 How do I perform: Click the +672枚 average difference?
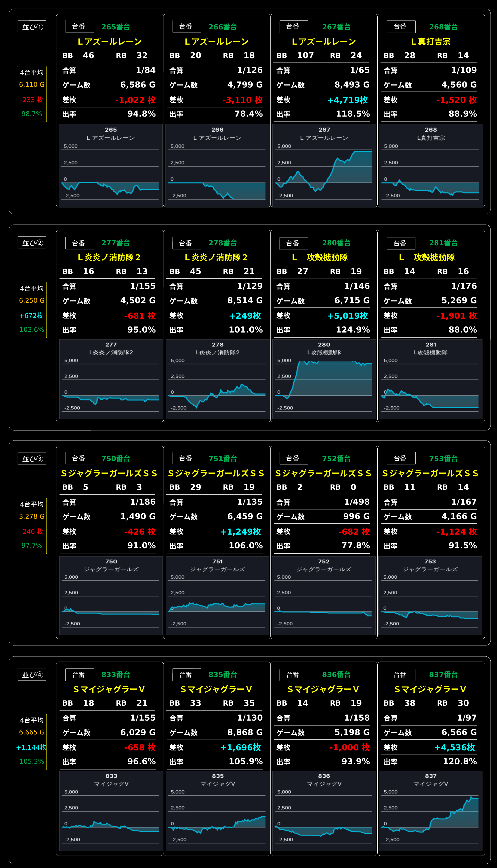pos(31,316)
